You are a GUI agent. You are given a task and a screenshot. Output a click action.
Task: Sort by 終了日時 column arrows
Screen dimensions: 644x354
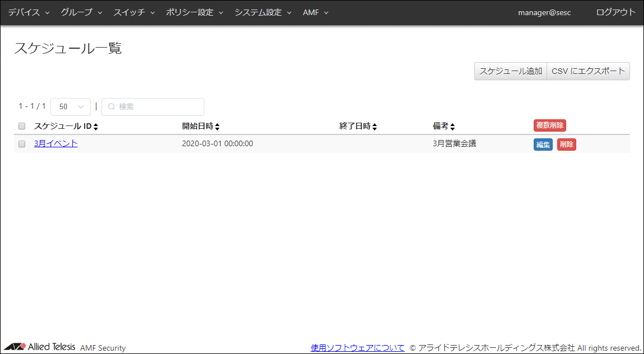[375, 127]
